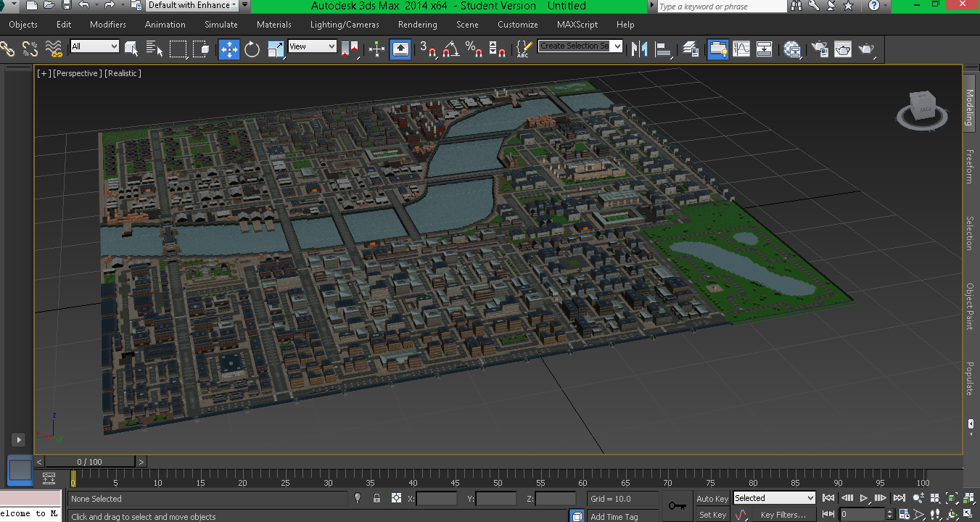Open Schematic View
The height and width of the screenshot is (522, 980).
click(x=765, y=49)
